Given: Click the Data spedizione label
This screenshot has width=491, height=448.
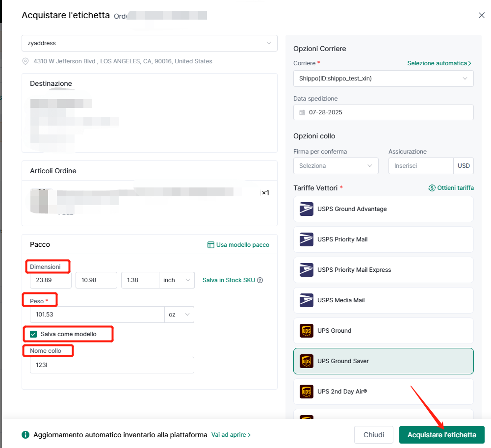Looking at the screenshot, I should click(315, 98).
